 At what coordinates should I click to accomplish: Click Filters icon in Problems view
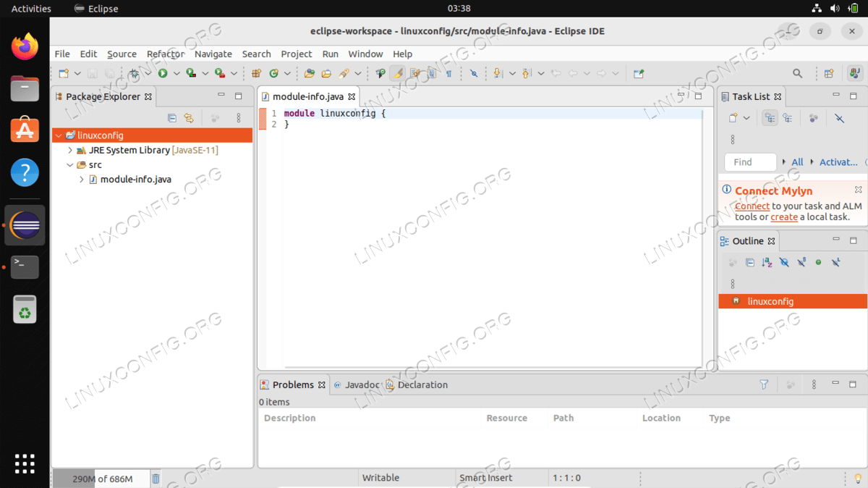pos(764,384)
